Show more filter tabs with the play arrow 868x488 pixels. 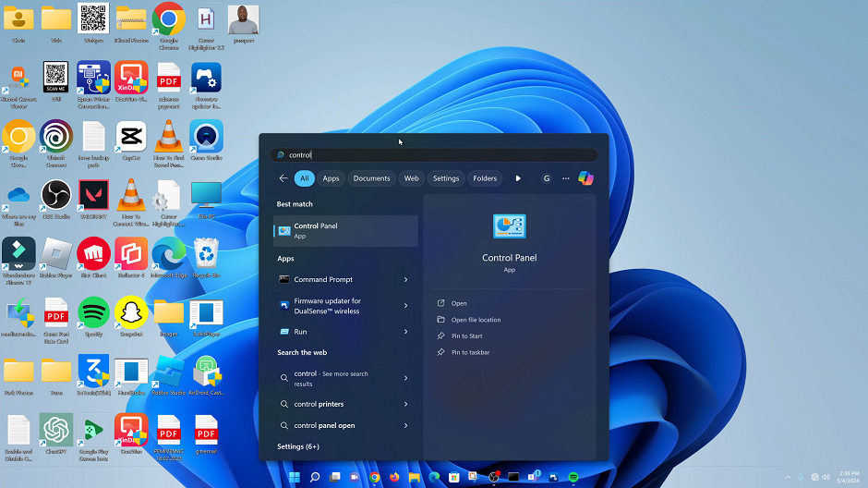click(518, 178)
